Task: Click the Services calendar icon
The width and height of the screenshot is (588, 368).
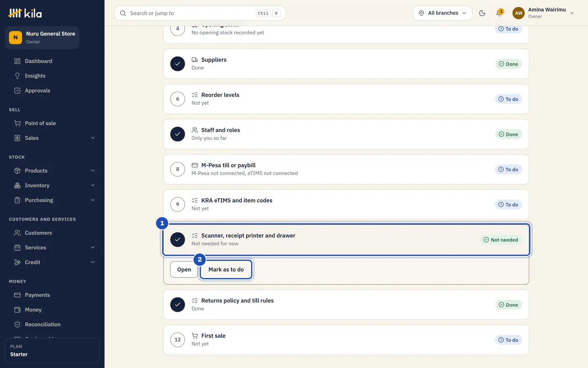Action: click(17, 248)
